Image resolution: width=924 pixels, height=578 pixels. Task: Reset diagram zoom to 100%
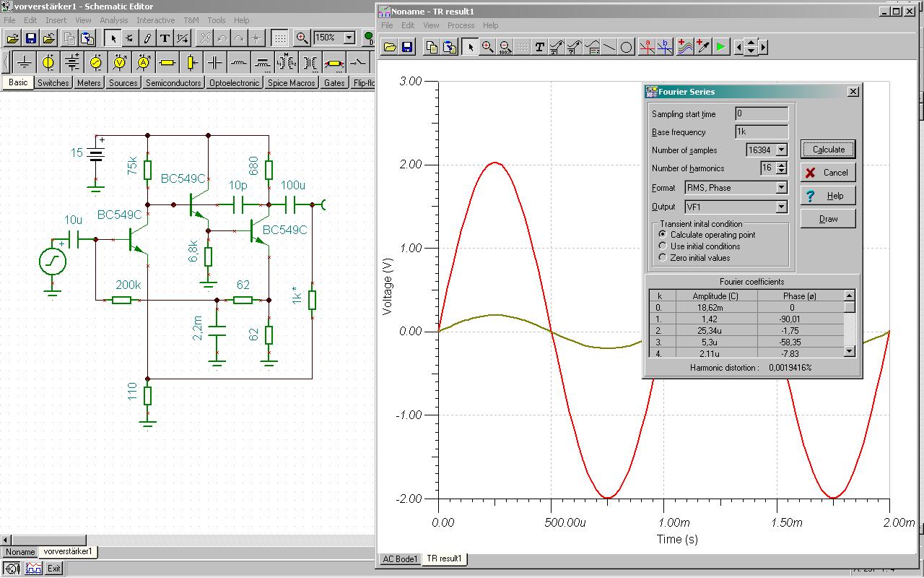tap(505, 48)
